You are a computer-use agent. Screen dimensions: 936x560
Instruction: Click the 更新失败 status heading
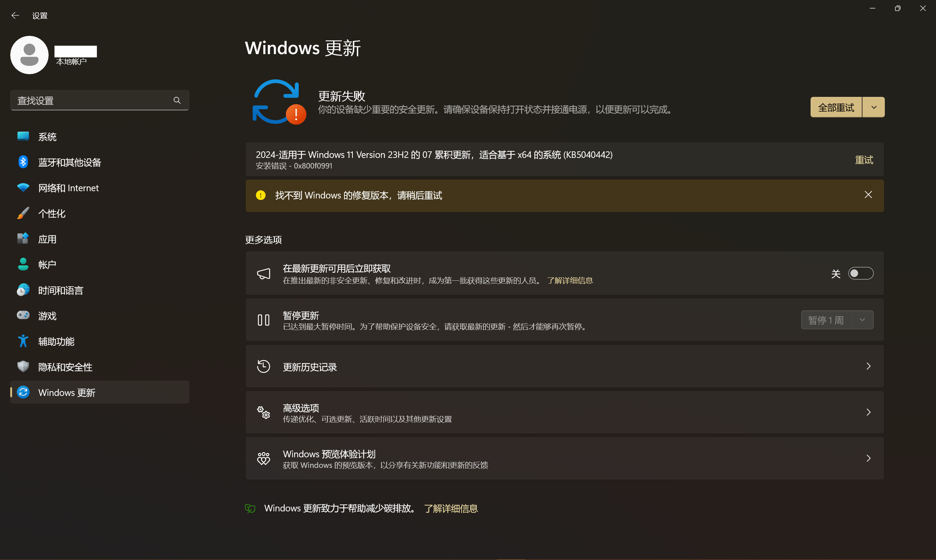pyautogui.click(x=341, y=96)
